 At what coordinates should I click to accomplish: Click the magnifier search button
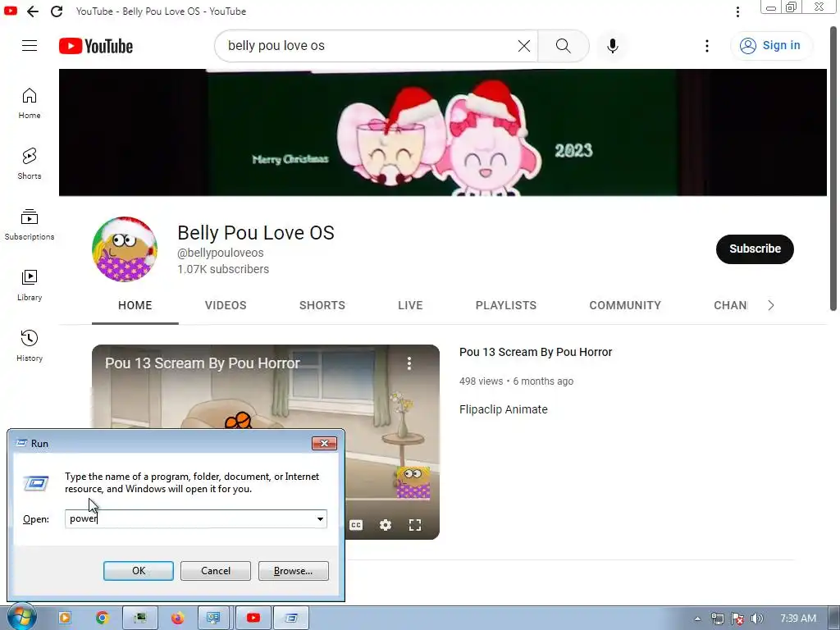click(x=563, y=46)
